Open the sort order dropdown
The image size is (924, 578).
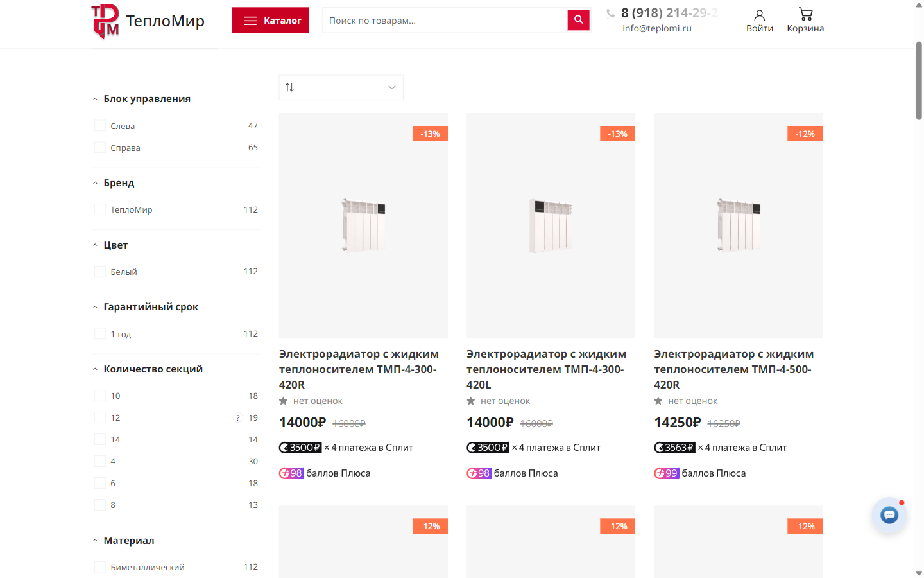coord(341,87)
